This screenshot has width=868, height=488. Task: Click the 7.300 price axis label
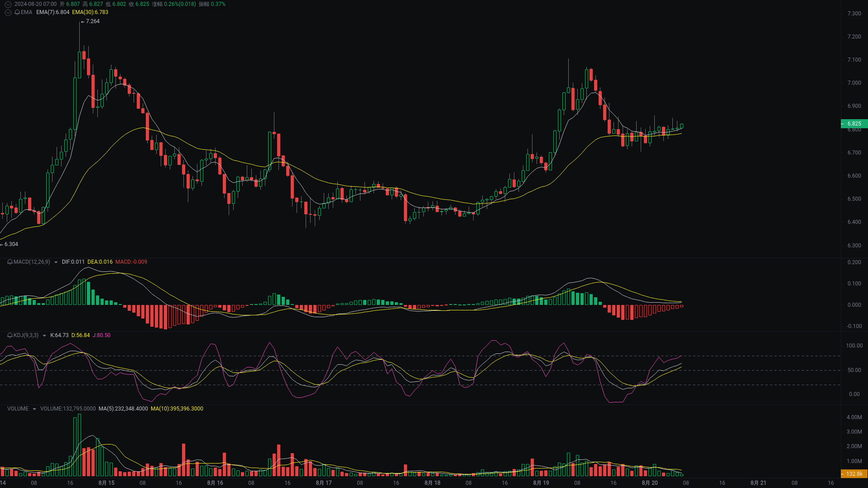[x=854, y=14]
